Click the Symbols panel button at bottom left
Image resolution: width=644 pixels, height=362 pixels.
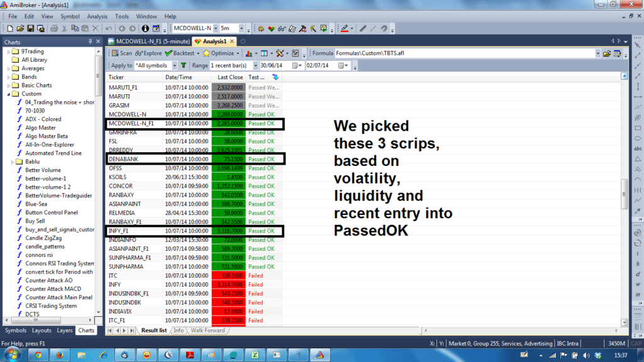15,330
